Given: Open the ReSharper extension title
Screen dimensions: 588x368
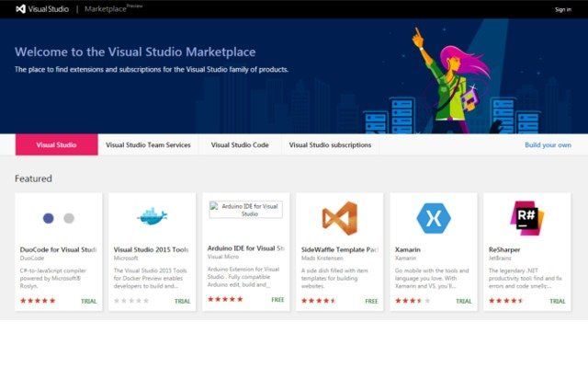Looking at the screenshot, I should tap(504, 249).
